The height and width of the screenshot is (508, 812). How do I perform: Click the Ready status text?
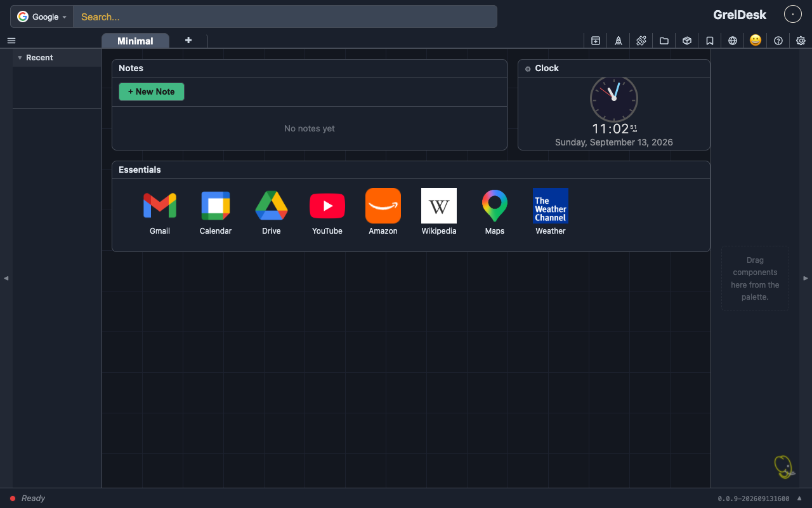click(x=33, y=498)
